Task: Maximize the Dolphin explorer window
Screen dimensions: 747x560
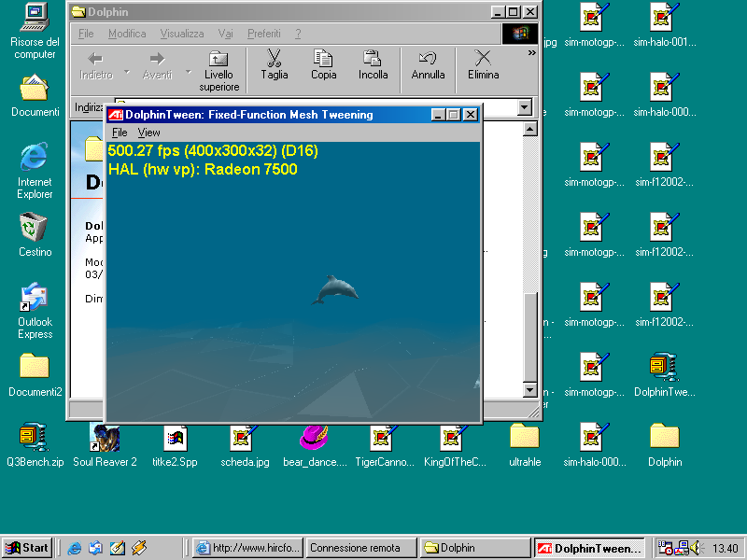Action: tap(514, 12)
